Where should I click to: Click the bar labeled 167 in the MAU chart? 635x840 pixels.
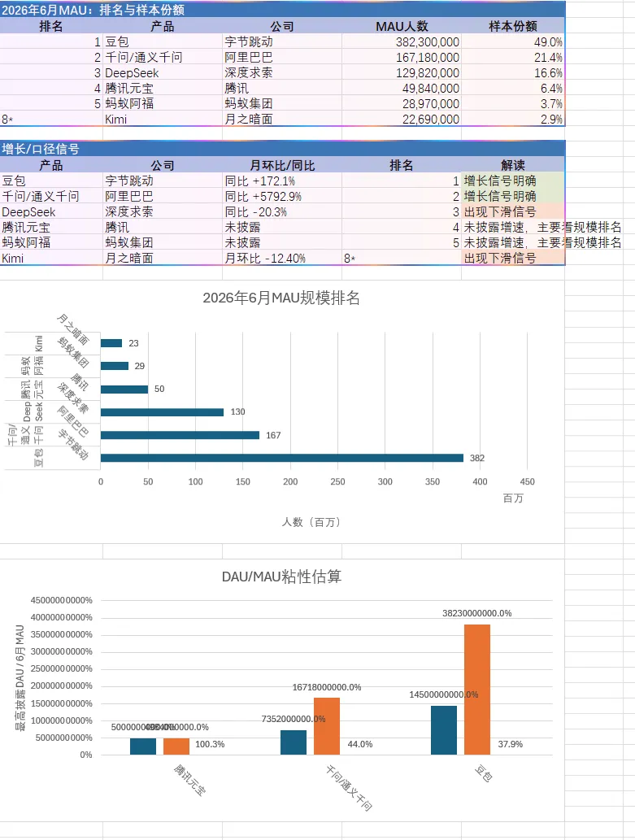coord(180,435)
